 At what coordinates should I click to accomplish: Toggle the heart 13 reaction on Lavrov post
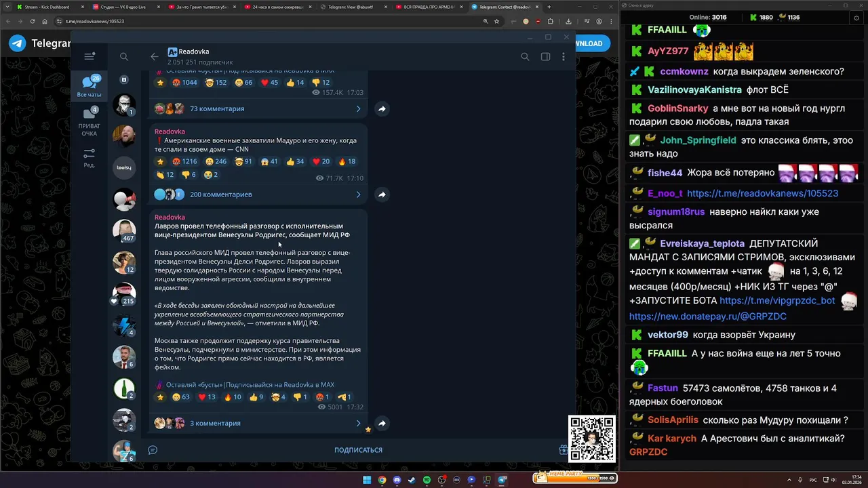tap(206, 397)
